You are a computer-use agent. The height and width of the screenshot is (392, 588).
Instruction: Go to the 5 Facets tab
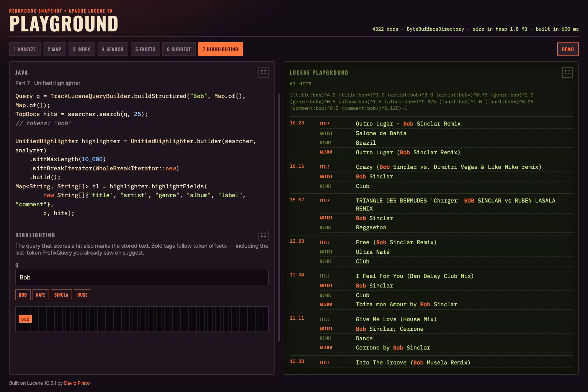(145, 49)
